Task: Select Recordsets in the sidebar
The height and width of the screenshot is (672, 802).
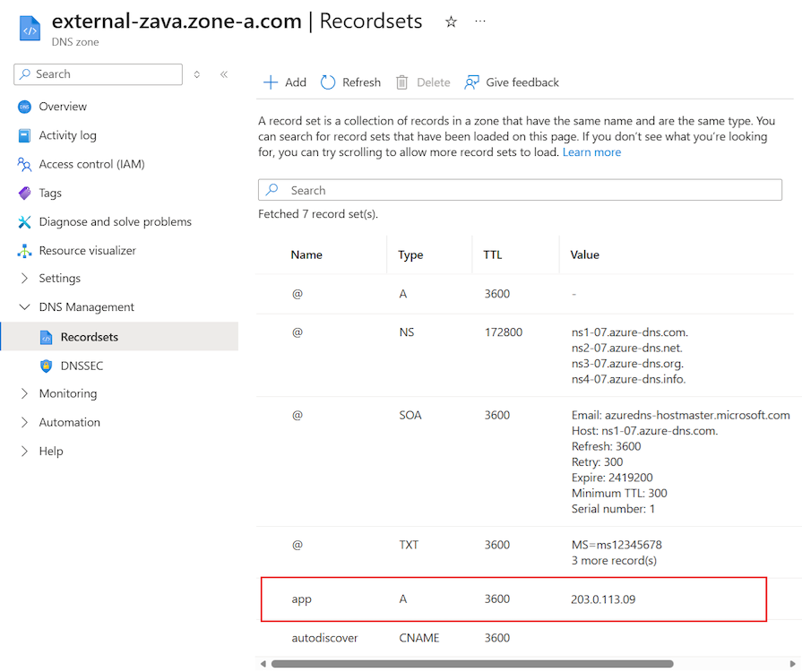Action: click(x=119, y=337)
